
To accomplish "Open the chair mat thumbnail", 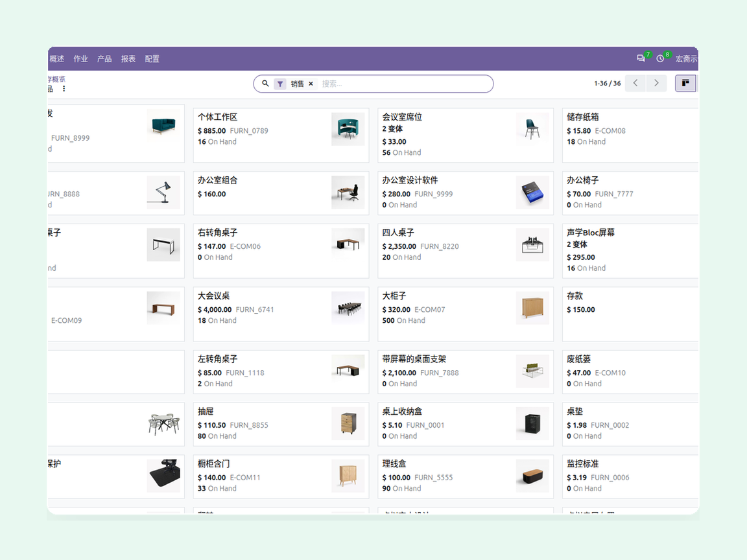I will 163,476.
